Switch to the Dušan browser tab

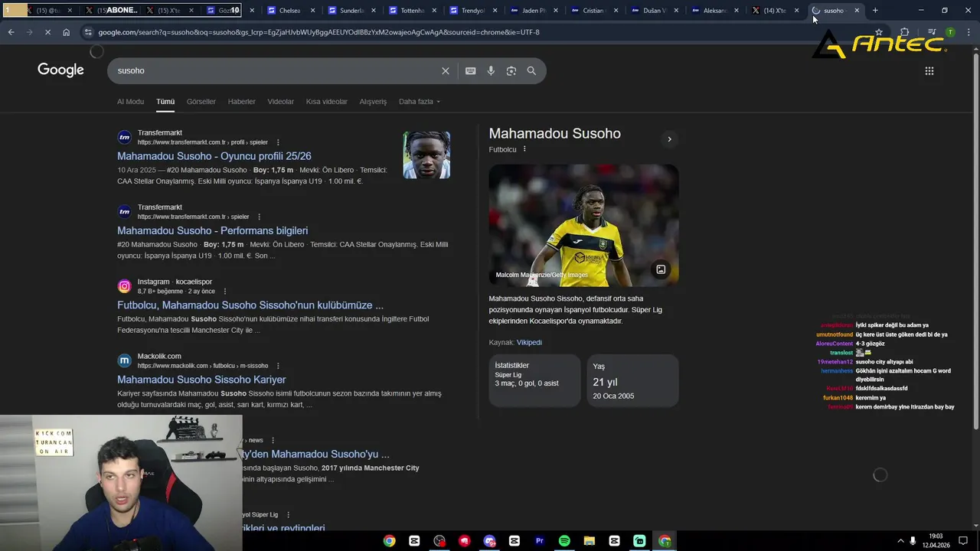655,10
